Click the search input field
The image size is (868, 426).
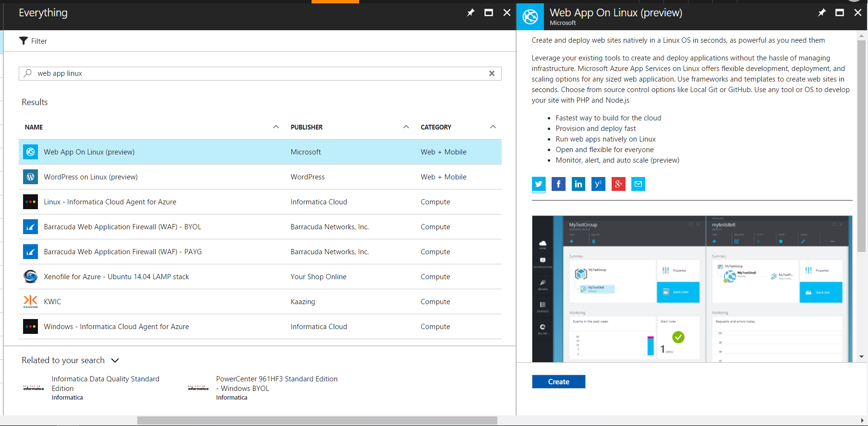pos(260,73)
